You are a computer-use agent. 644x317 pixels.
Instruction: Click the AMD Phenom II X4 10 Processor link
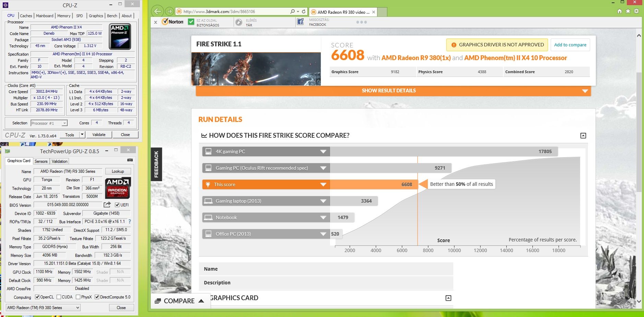(x=516, y=58)
